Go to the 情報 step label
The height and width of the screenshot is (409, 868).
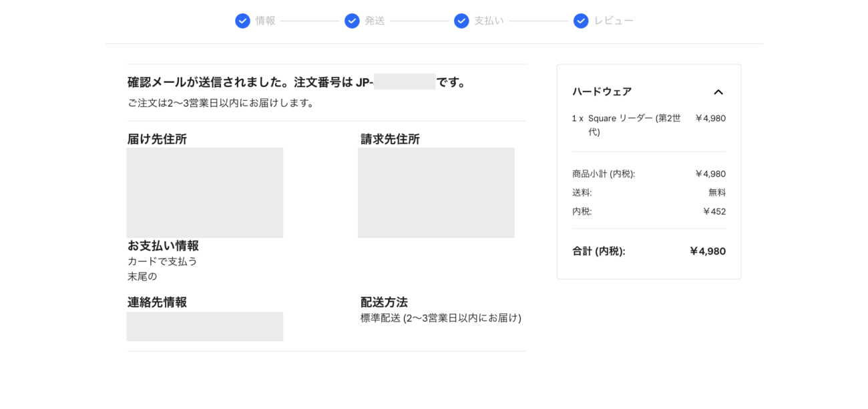coord(265,21)
